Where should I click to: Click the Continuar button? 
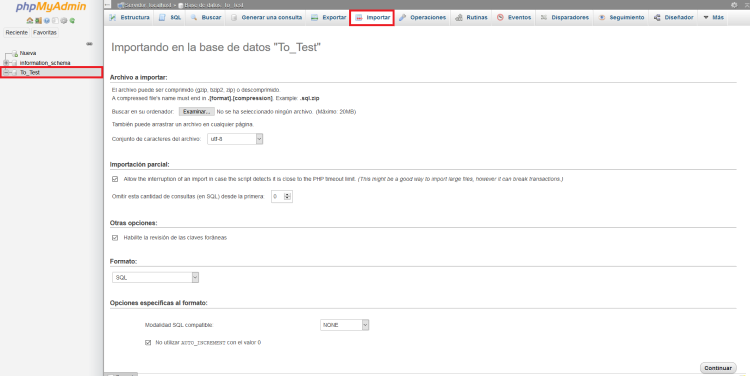click(718, 368)
